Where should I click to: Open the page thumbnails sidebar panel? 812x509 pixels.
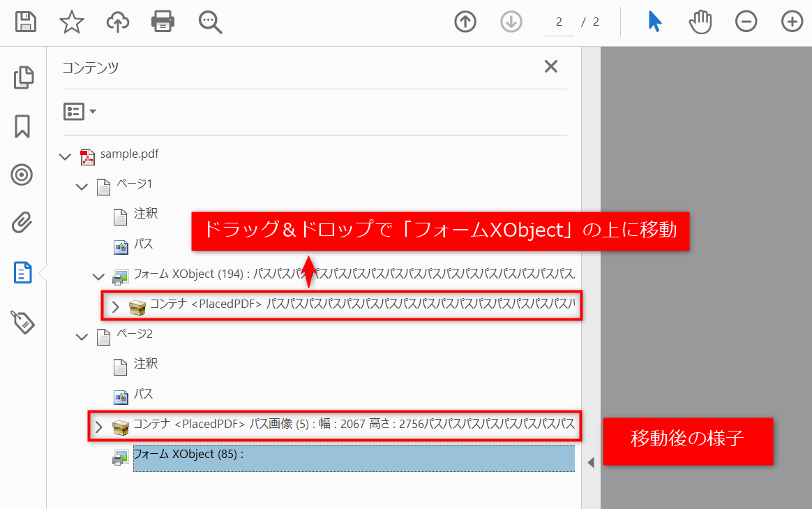[23, 78]
